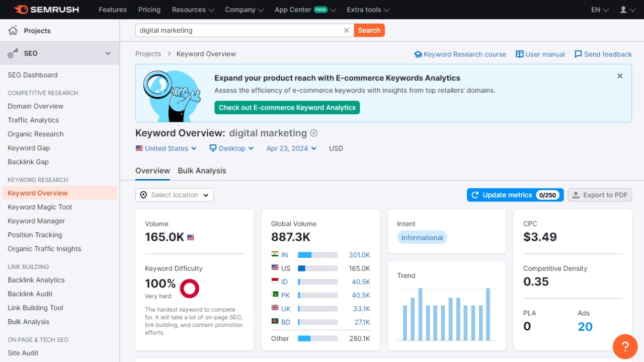Screen dimensions: 644x362
Task: Open Position Tracking in sidebar
Action: (35, 235)
